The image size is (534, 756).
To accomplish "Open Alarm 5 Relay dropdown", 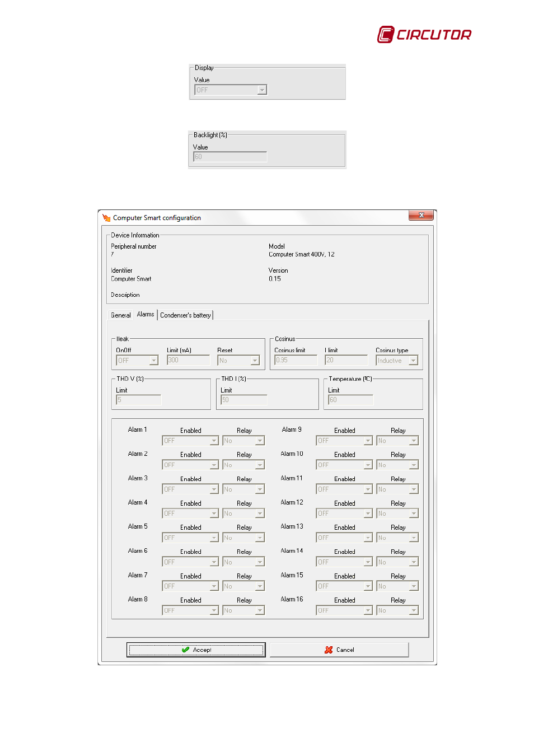I will pyautogui.click(x=243, y=538).
